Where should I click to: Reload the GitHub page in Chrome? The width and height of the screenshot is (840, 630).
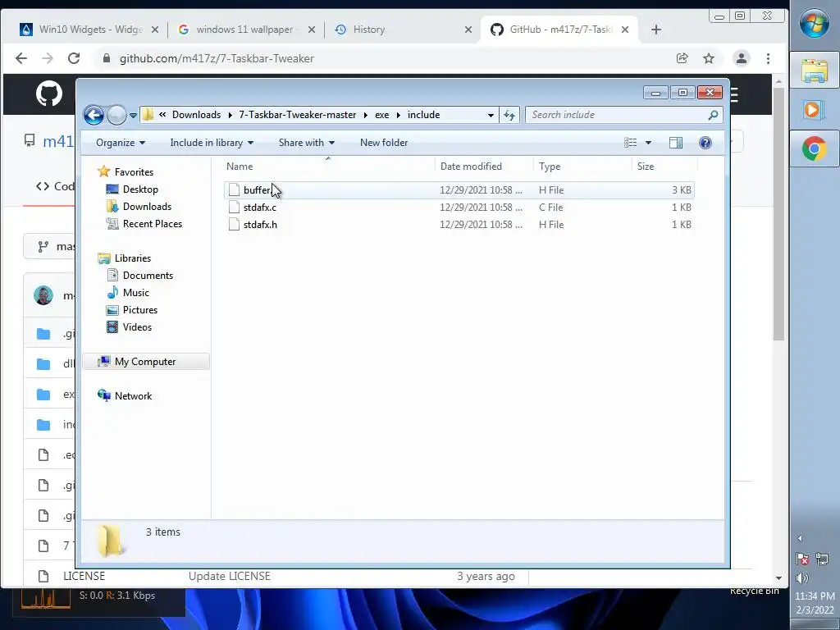[x=74, y=58]
